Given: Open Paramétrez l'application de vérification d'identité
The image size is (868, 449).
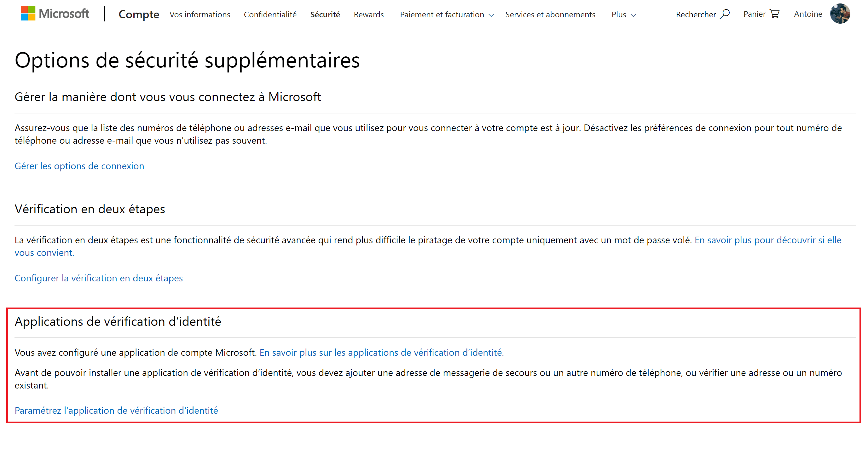Looking at the screenshot, I should point(116,410).
